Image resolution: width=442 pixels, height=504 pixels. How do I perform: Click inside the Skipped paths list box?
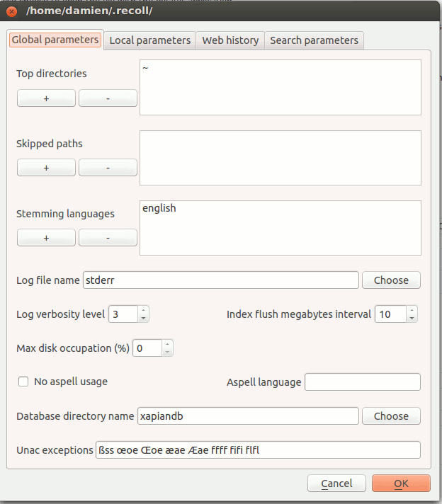[x=280, y=158]
